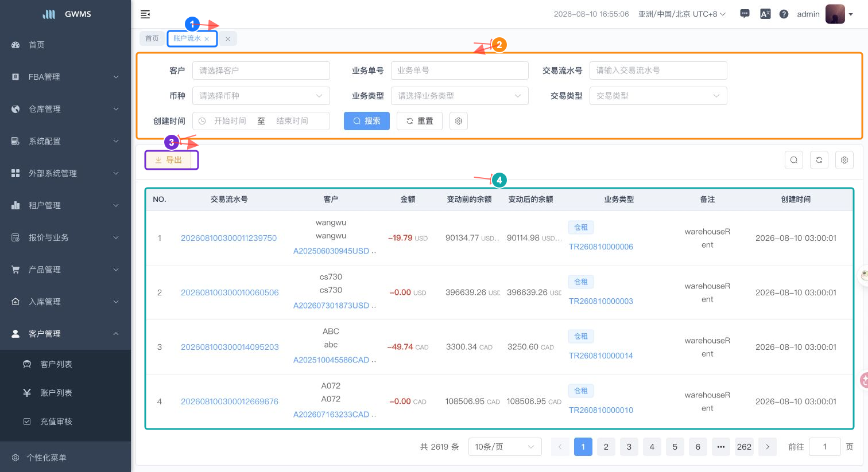Open search form settings gear icon
The height and width of the screenshot is (472, 868).
(459, 121)
